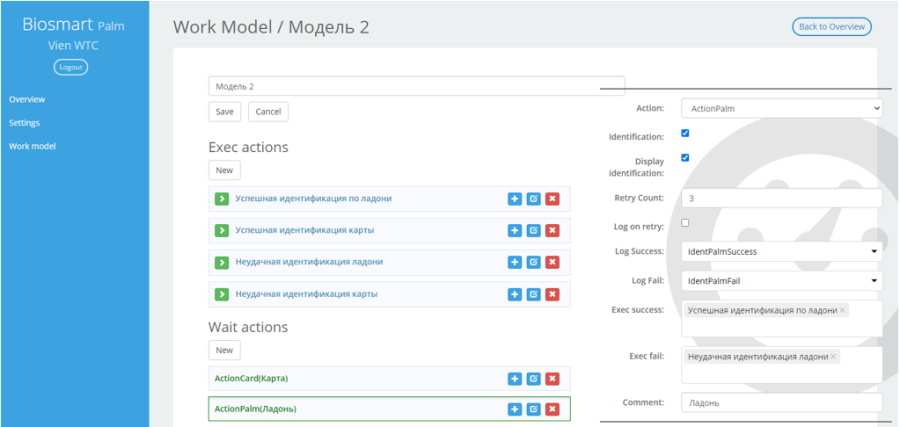Add New exec action

pyautogui.click(x=224, y=170)
